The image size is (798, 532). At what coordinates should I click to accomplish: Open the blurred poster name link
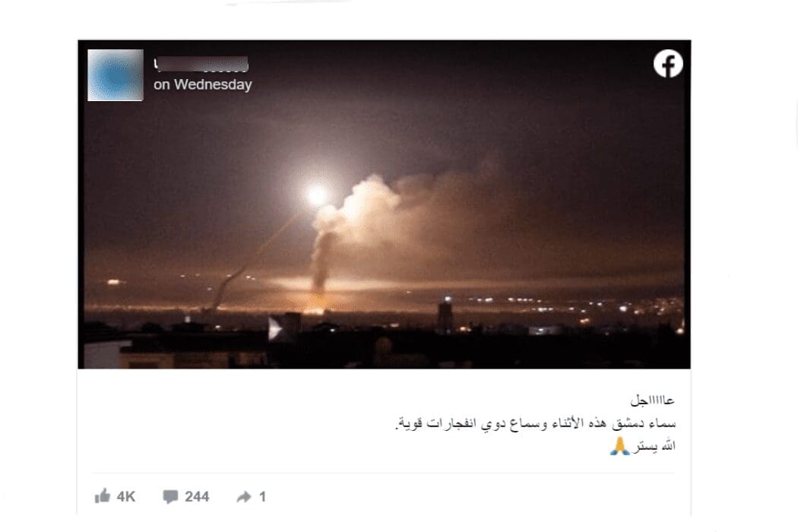201,64
